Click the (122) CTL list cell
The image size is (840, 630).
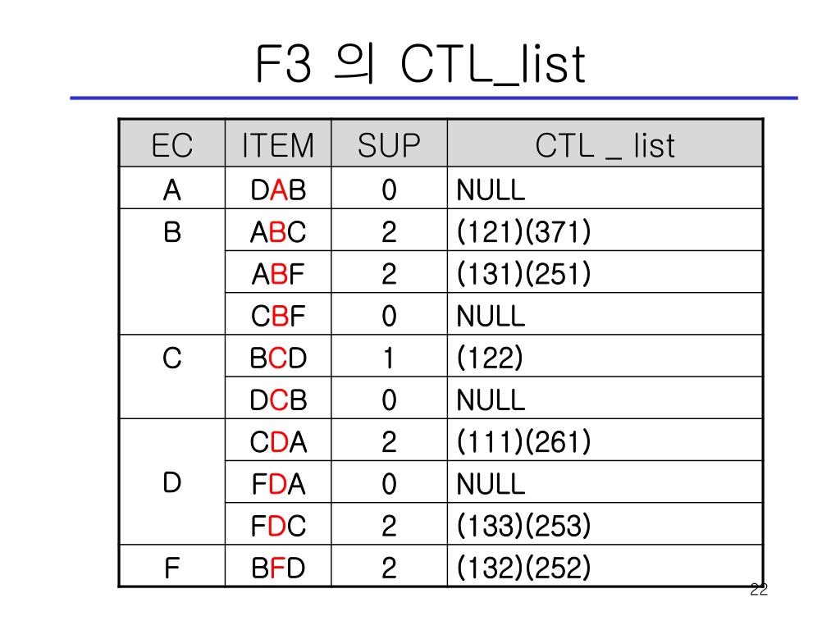[x=605, y=356]
